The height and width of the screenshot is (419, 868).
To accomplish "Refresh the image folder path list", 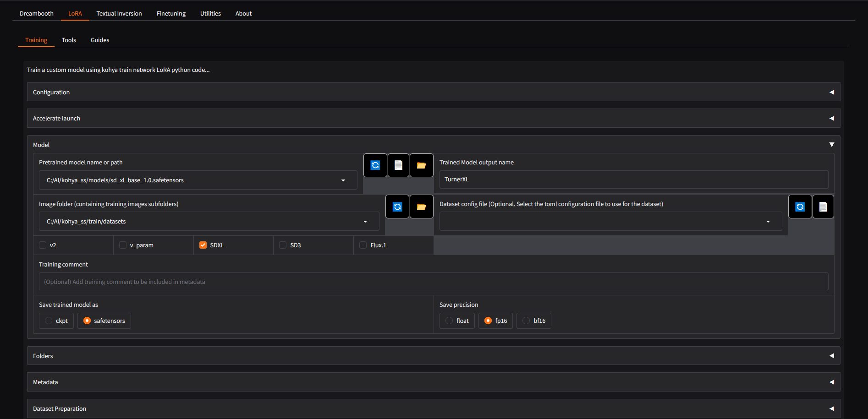I will pyautogui.click(x=397, y=206).
